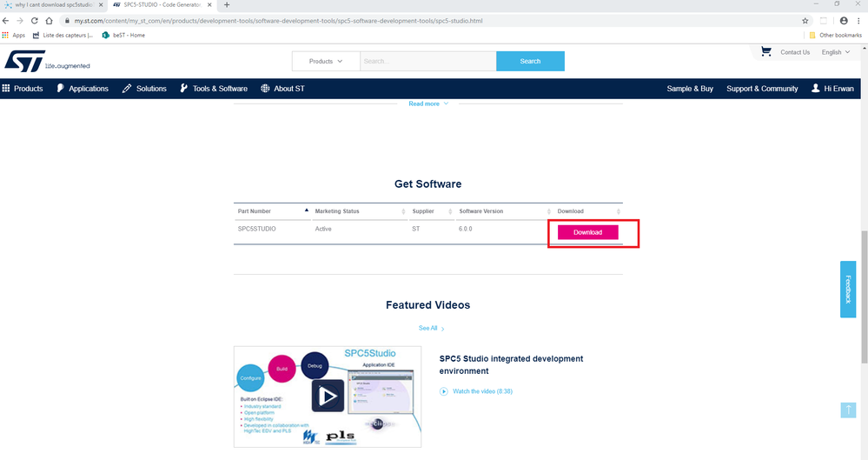The width and height of the screenshot is (868, 460).
Task: Open Liste des capteurs bookmark
Action: (x=63, y=35)
